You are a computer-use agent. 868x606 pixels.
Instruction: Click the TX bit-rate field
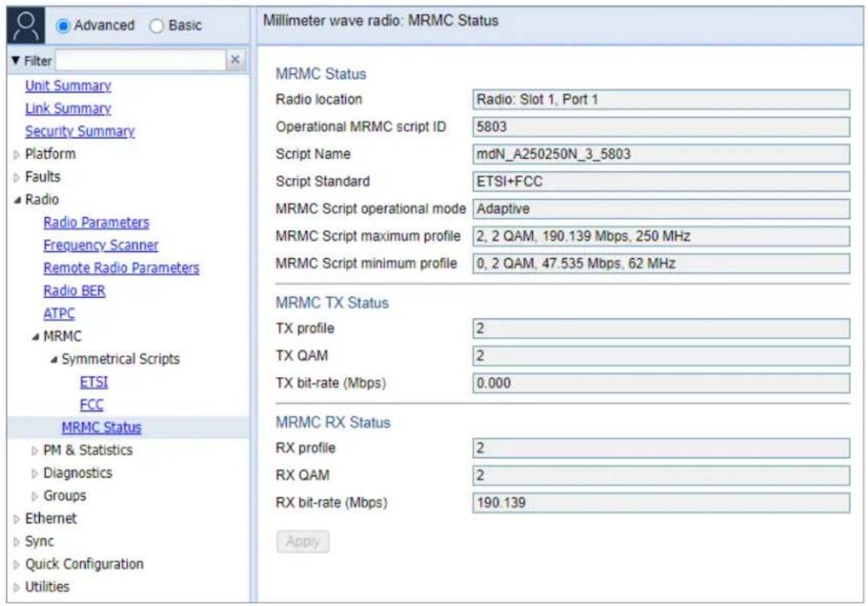pyautogui.click(x=661, y=383)
